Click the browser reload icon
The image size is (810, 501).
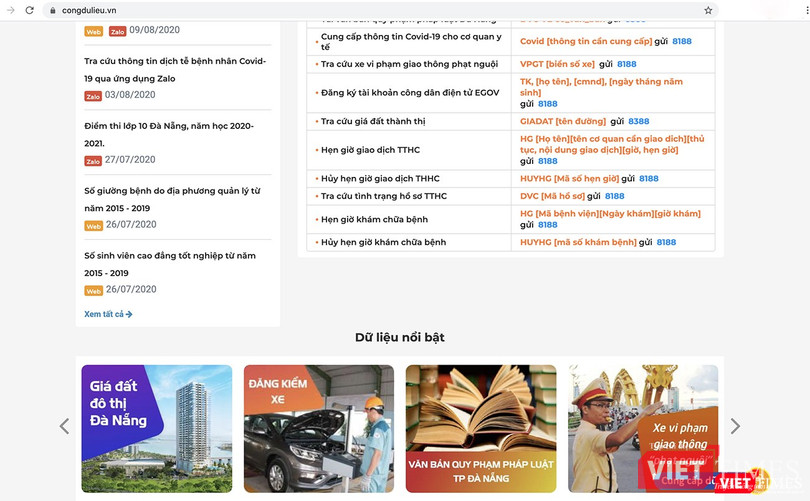(x=30, y=10)
